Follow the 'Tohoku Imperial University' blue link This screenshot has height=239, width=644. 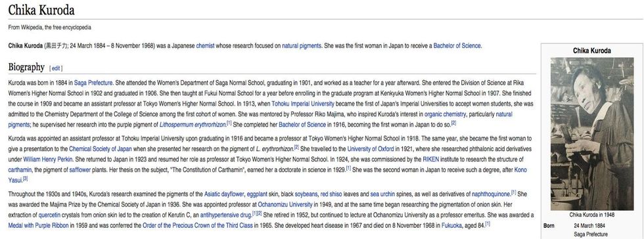303,104
